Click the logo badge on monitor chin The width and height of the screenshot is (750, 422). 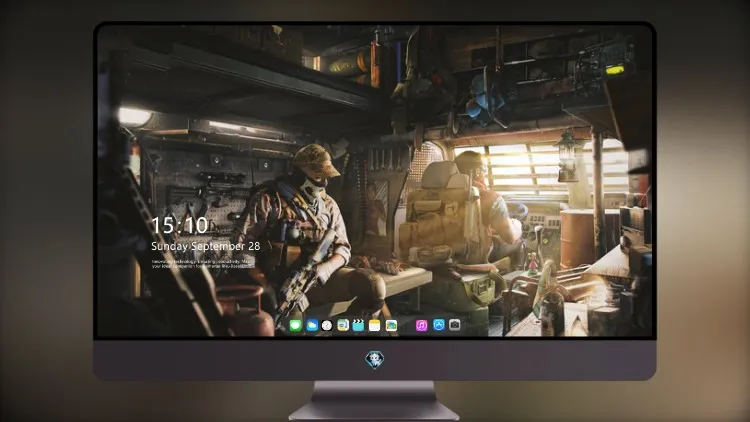375,359
